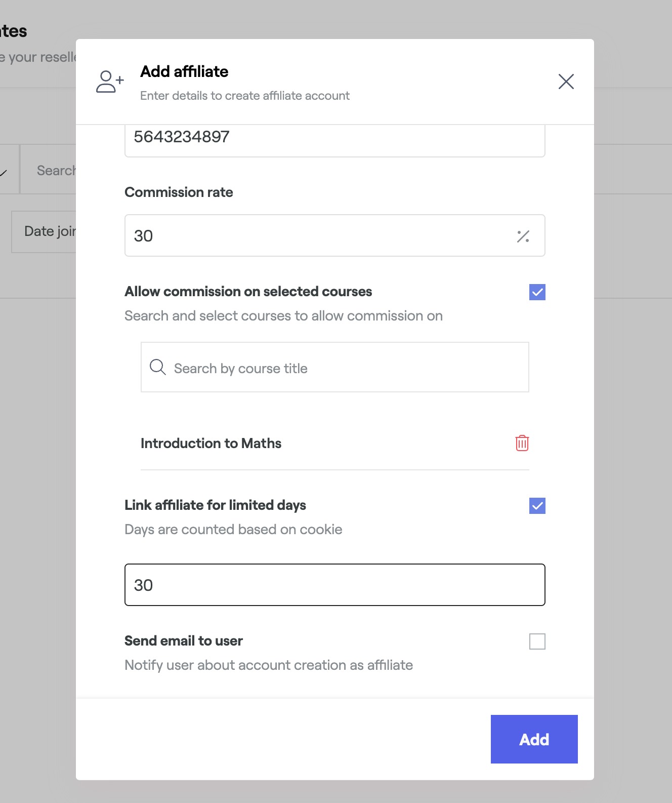Click the Add affiliate dialog title
Viewport: 672px width, 803px height.
click(184, 72)
